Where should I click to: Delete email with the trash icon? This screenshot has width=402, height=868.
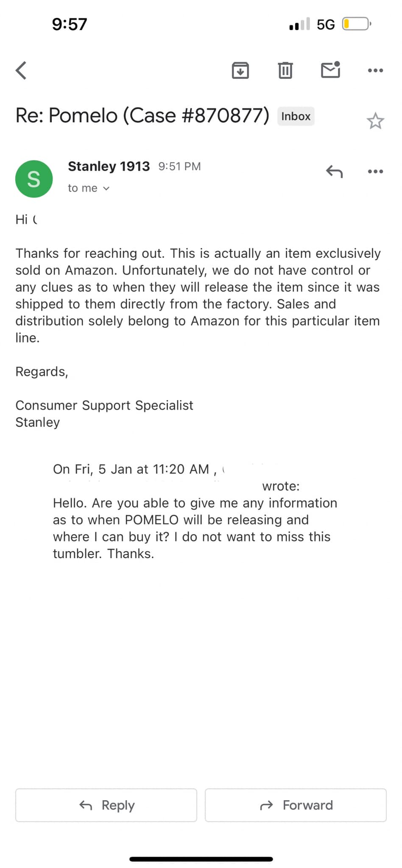[285, 70]
